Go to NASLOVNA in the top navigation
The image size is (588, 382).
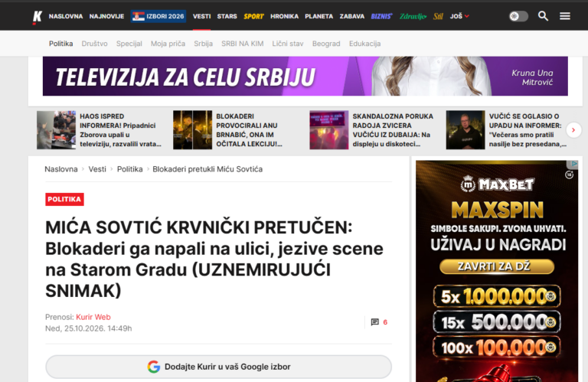click(x=66, y=16)
